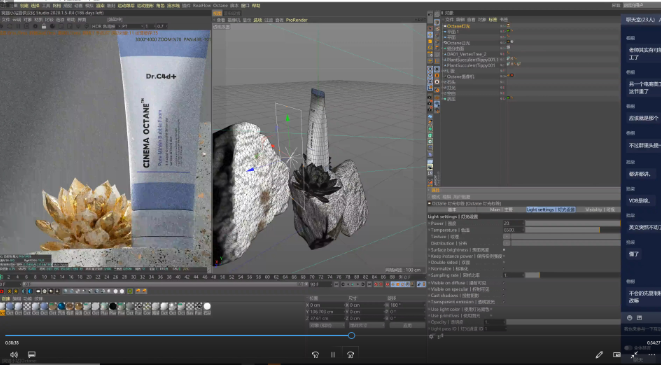Open the size mode dropdown in coordinates

tap(367, 325)
